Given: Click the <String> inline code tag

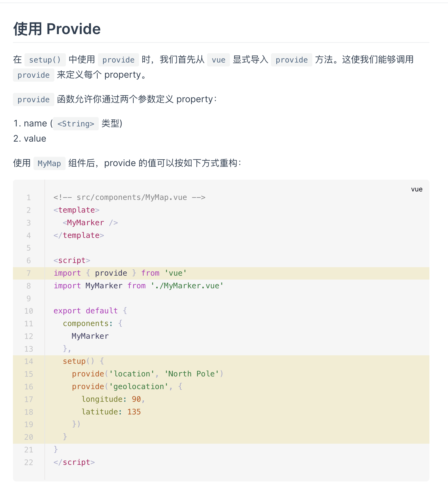Looking at the screenshot, I should point(76,124).
